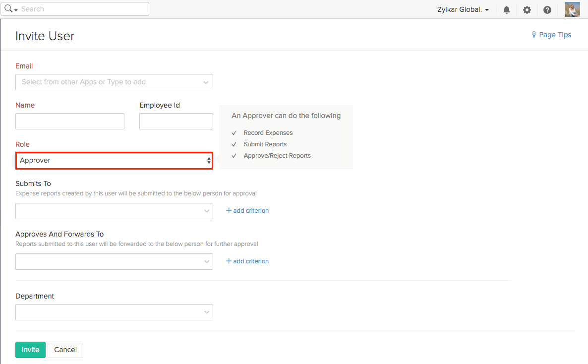Viewport: 588px width, 364px height.
Task: Click plus icon beside Submits To criterion
Action: coord(229,211)
